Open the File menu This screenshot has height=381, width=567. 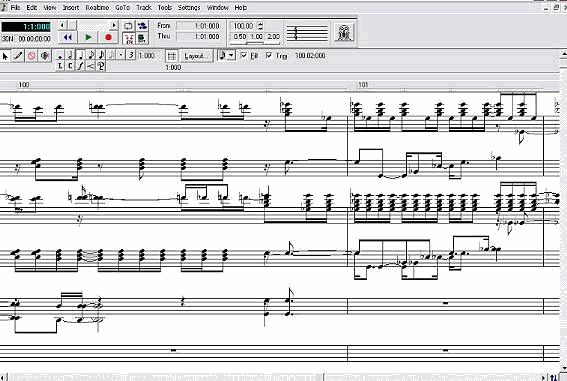coord(15,7)
